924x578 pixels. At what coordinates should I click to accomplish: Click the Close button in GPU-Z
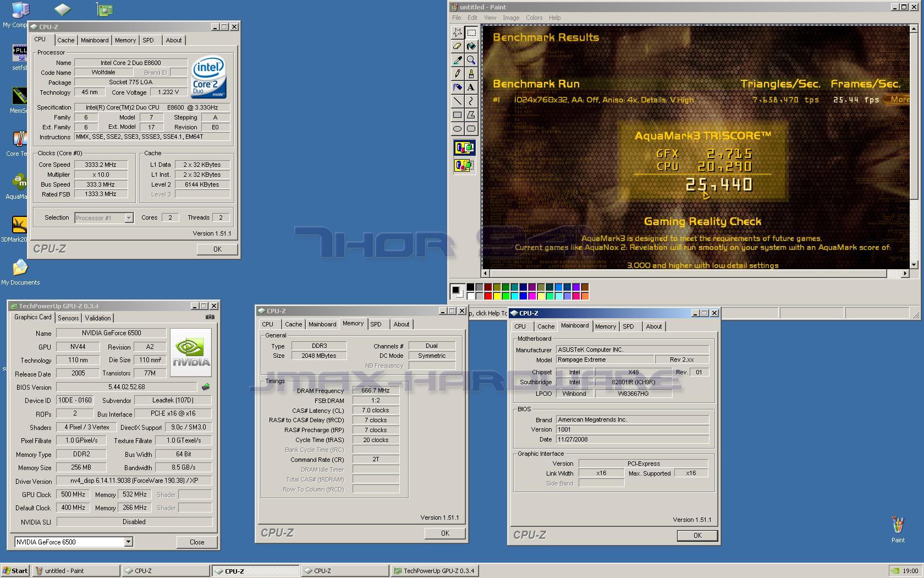click(197, 542)
